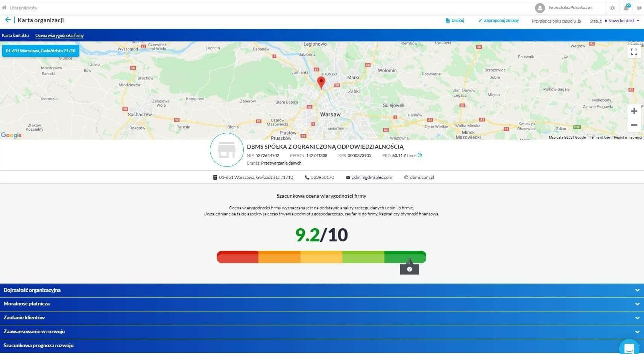This screenshot has width=644, height=354.
Task: Click Zaproponuj zmiany edit button
Action: coord(498,20)
